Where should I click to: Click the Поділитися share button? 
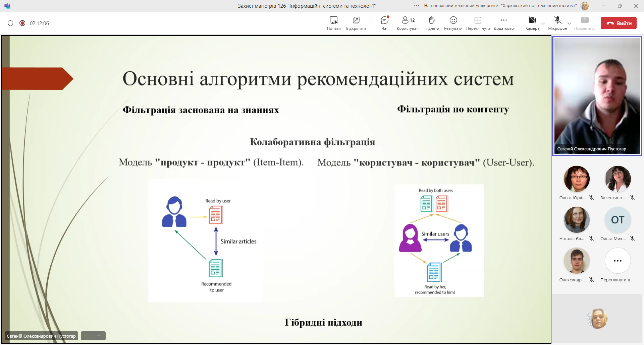point(585,23)
